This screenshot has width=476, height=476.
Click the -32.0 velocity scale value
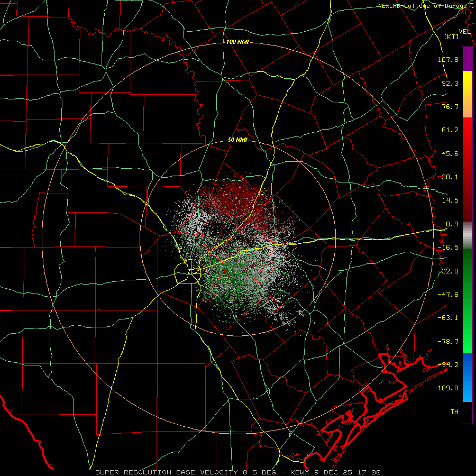click(x=448, y=271)
